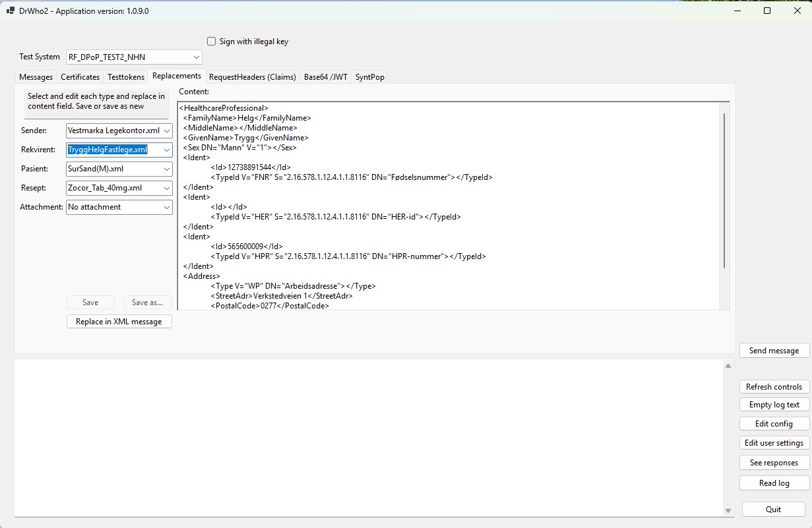Image resolution: width=812 pixels, height=528 pixels.
Task: Open the Base64 /JWT tab
Action: [x=325, y=77]
